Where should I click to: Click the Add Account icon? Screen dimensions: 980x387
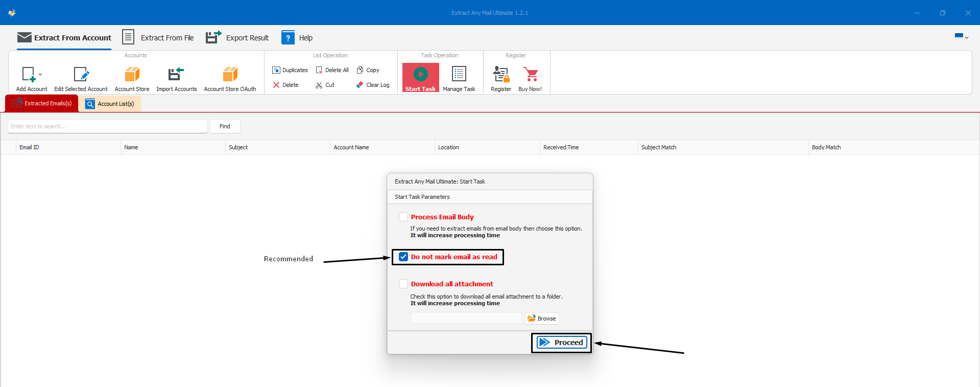coord(29,75)
